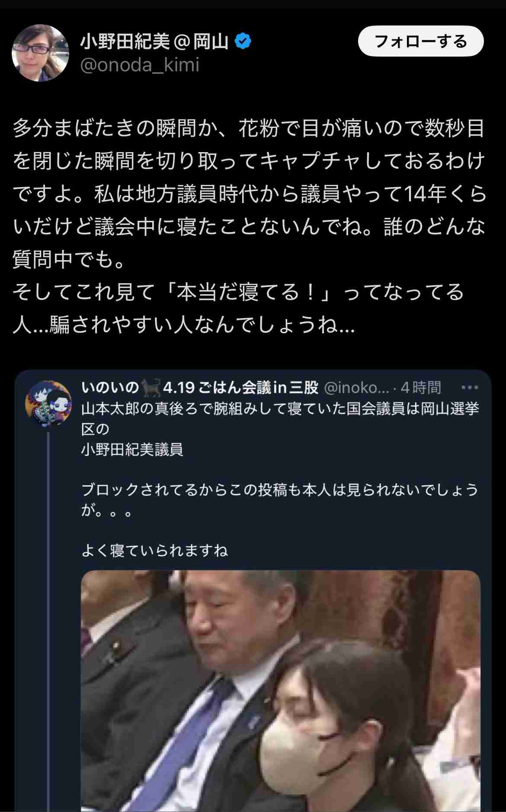Click the 多分まばたきの瞬間か main tweet paragraph
Viewport: 506px width, 812px height.
click(250, 194)
